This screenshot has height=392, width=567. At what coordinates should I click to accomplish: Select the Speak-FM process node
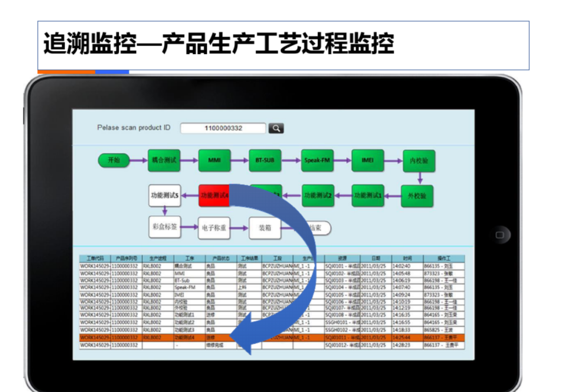coord(317,160)
